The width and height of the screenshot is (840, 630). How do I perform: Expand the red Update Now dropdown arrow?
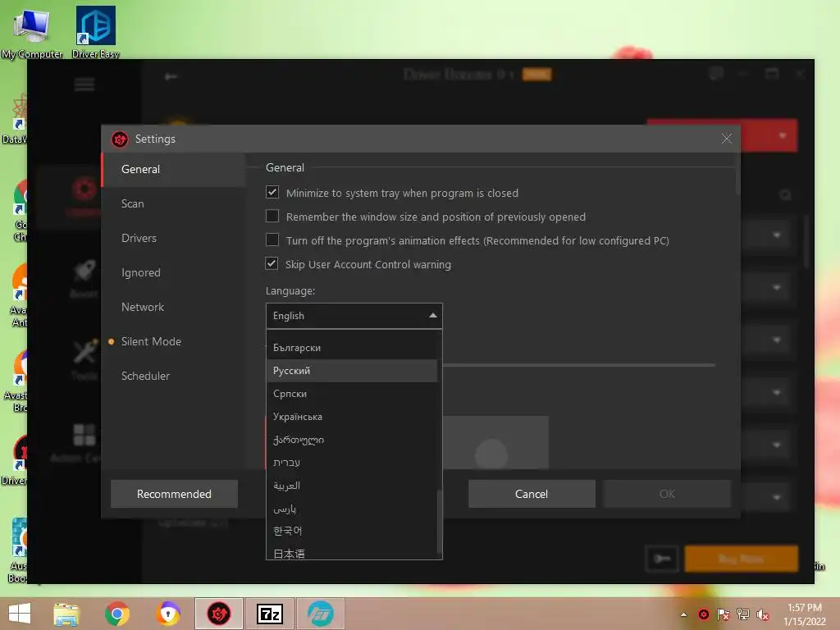point(782,135)
